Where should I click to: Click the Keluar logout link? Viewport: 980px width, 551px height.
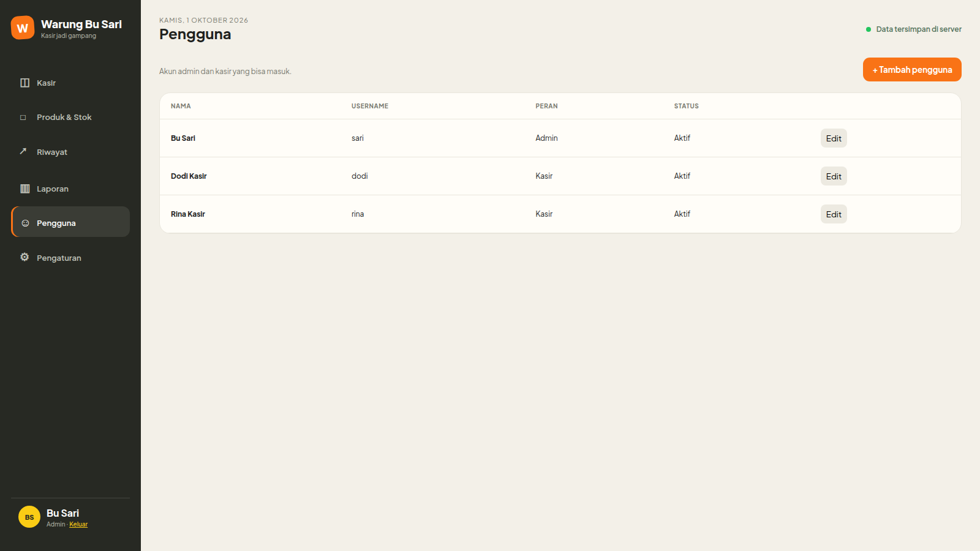(x=78, y=524)
